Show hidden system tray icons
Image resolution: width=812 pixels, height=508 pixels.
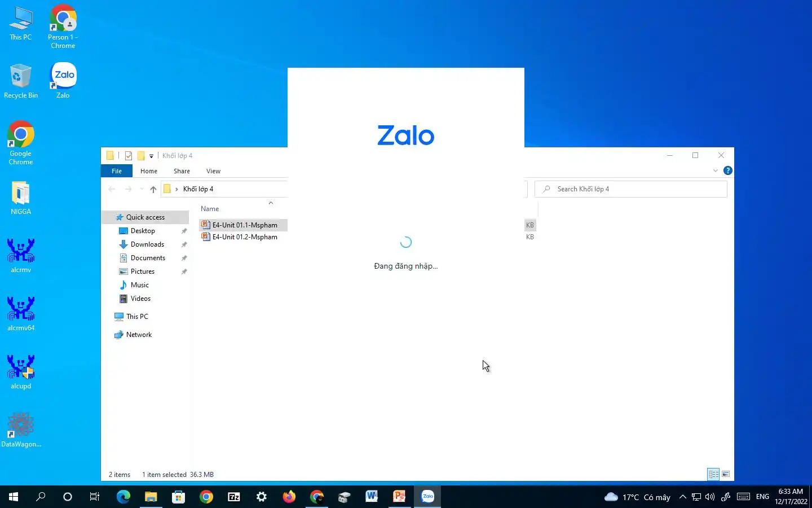(x=683, y=497)
